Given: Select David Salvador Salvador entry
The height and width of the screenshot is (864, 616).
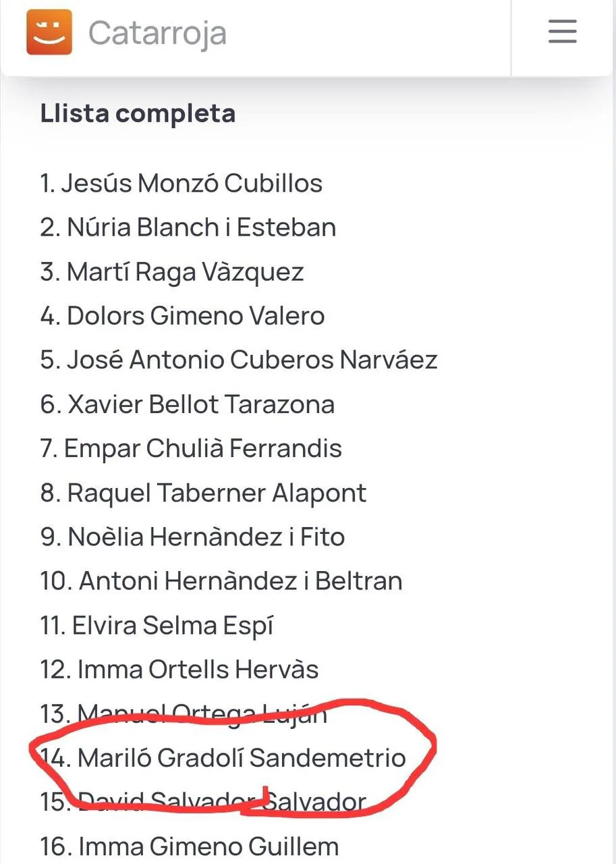Looking at the screenshot, I should (202, 802).
